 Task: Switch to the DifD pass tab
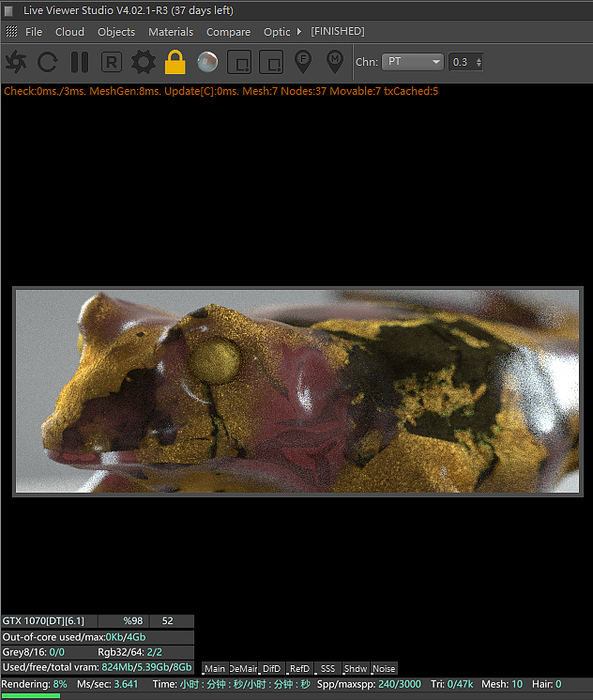[271, 668]
